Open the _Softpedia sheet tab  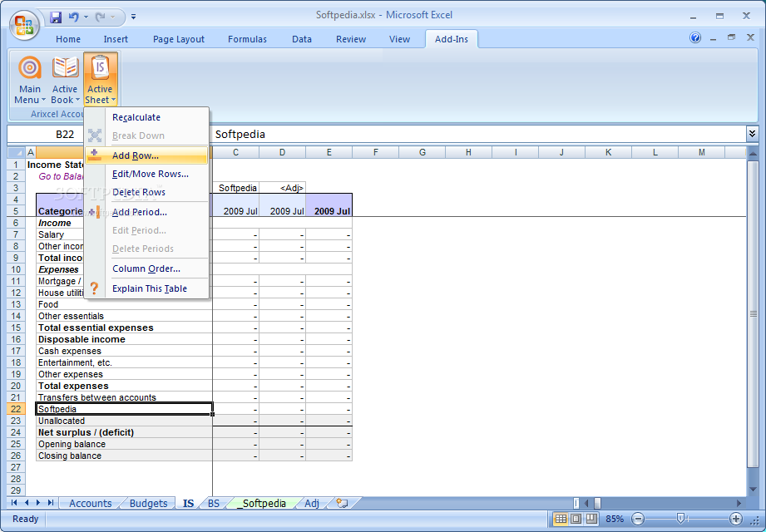coord(261,503)
